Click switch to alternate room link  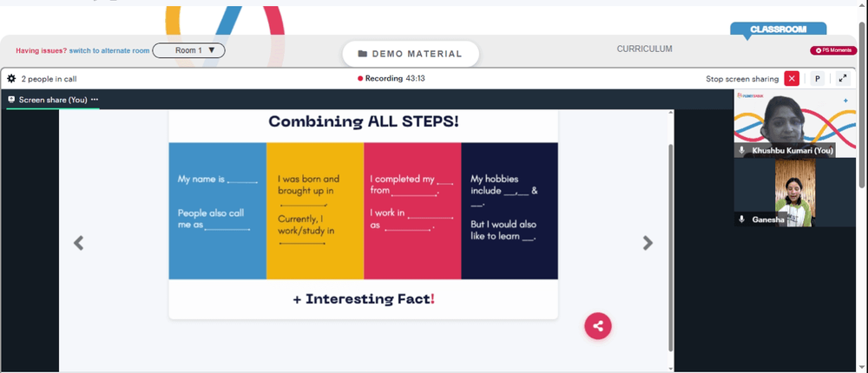[109, 50]
